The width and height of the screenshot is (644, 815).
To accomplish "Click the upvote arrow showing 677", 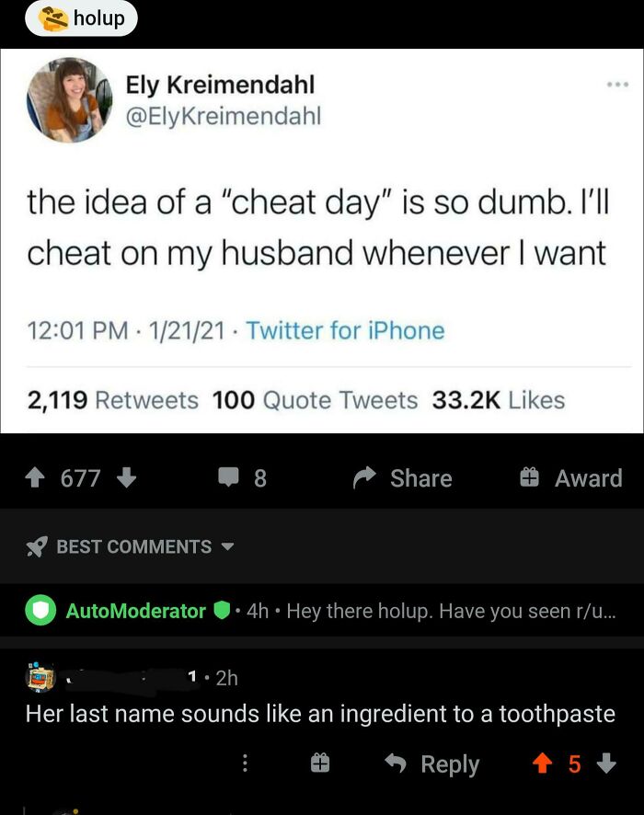I will (35, 477).
